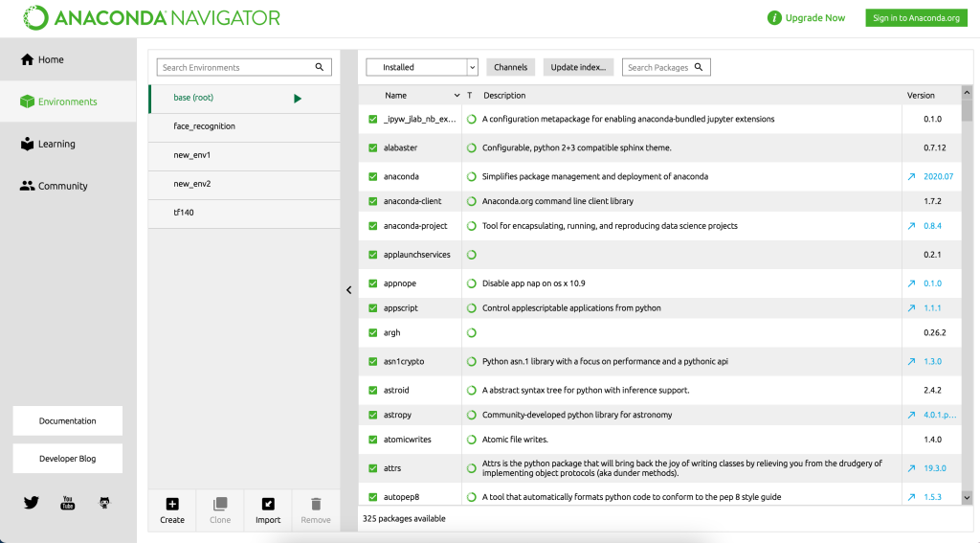980x543 pixels.
Task: Click the Name column sort arrow
Action: [x=457, y=96]
